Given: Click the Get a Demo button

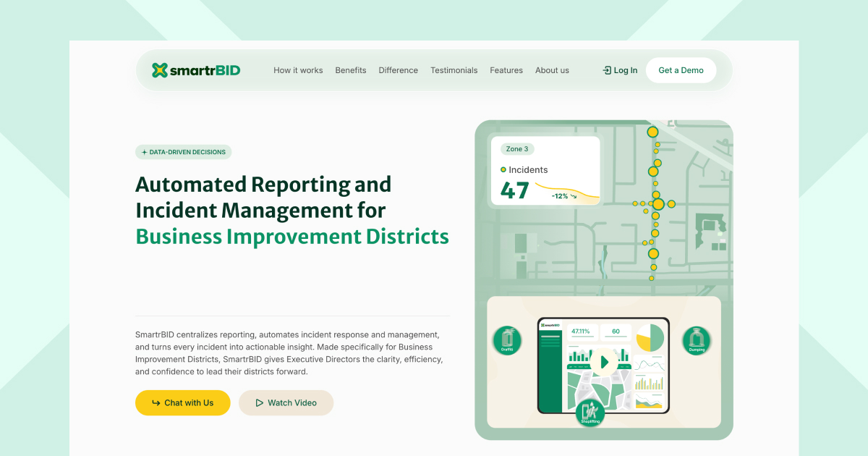Looking at the screenshot, I should coord(681,70).
